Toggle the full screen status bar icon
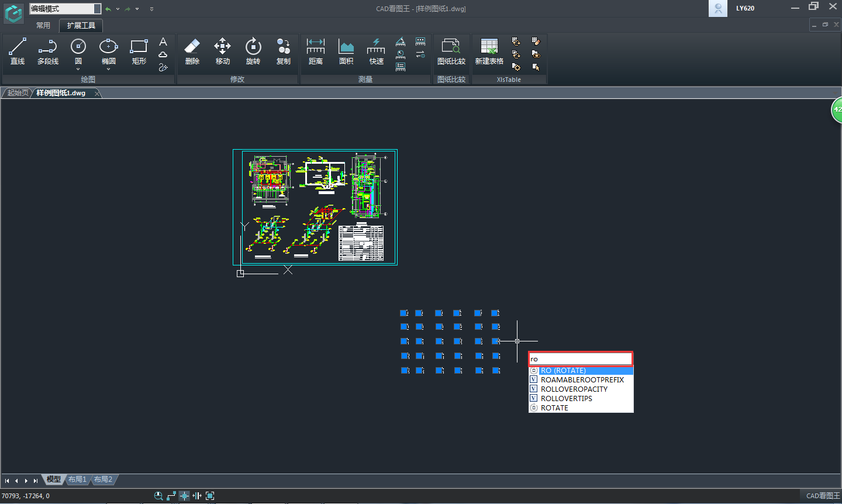This screenshot has width=842, height=504. (x=210, y=496)
